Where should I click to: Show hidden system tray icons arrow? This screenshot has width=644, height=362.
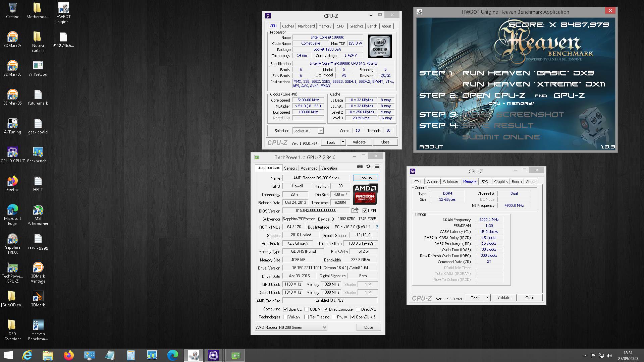[585, 356]
